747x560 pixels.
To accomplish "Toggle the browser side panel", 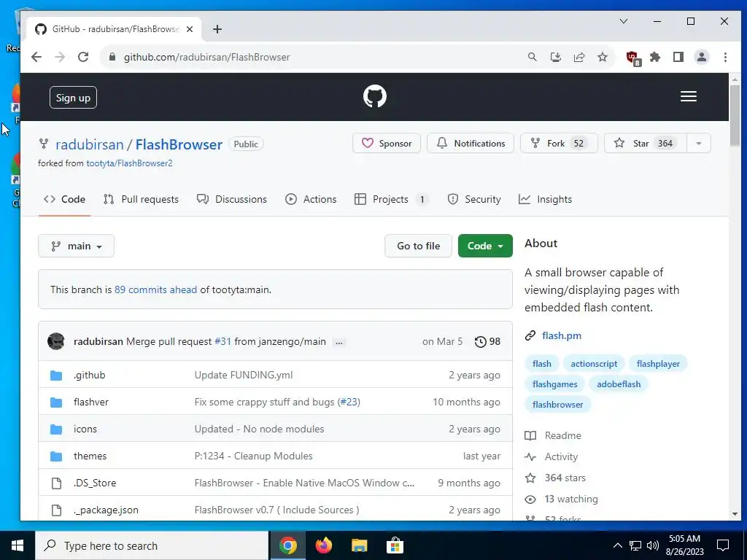I will click(x=678, y=57).
